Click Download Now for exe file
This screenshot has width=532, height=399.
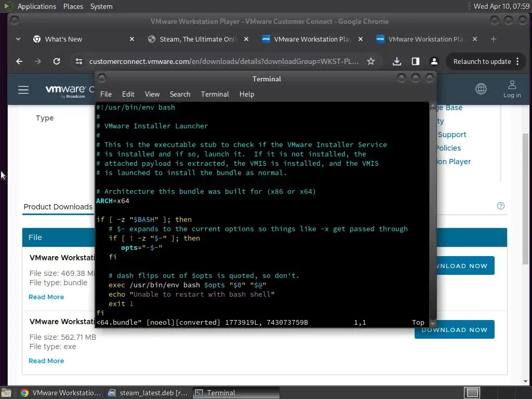(454, 329)
